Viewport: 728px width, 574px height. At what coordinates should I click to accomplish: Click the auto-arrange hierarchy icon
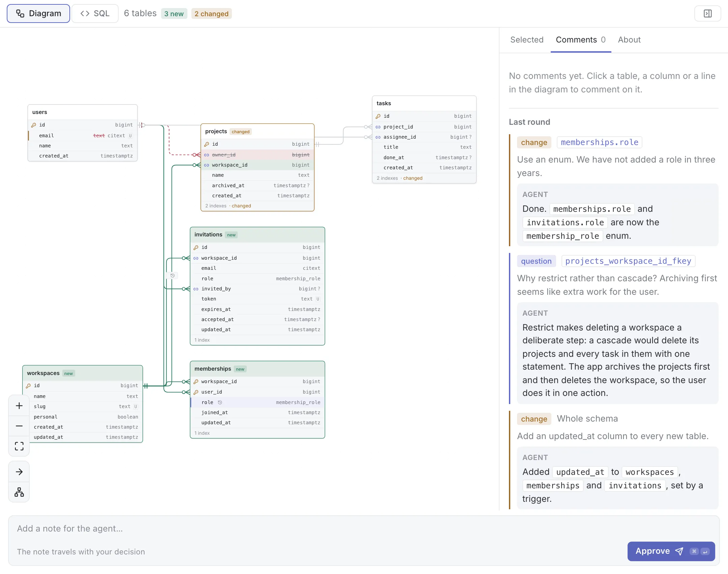(19, 492)
